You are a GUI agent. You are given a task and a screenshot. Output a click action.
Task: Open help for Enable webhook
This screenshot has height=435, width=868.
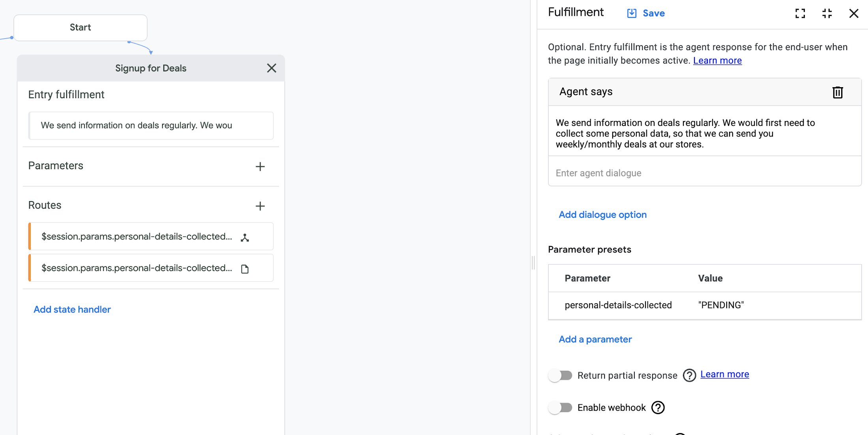coord(658,407)
